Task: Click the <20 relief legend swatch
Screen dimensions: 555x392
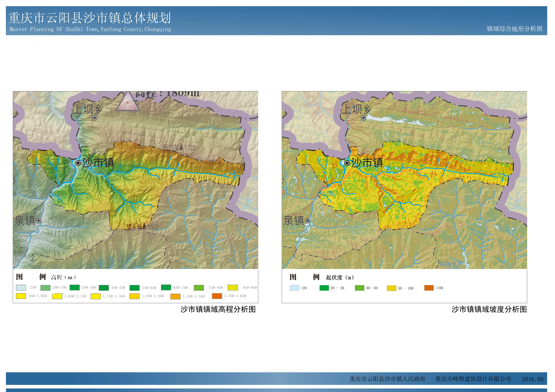Action: click(x=294, y=288)
